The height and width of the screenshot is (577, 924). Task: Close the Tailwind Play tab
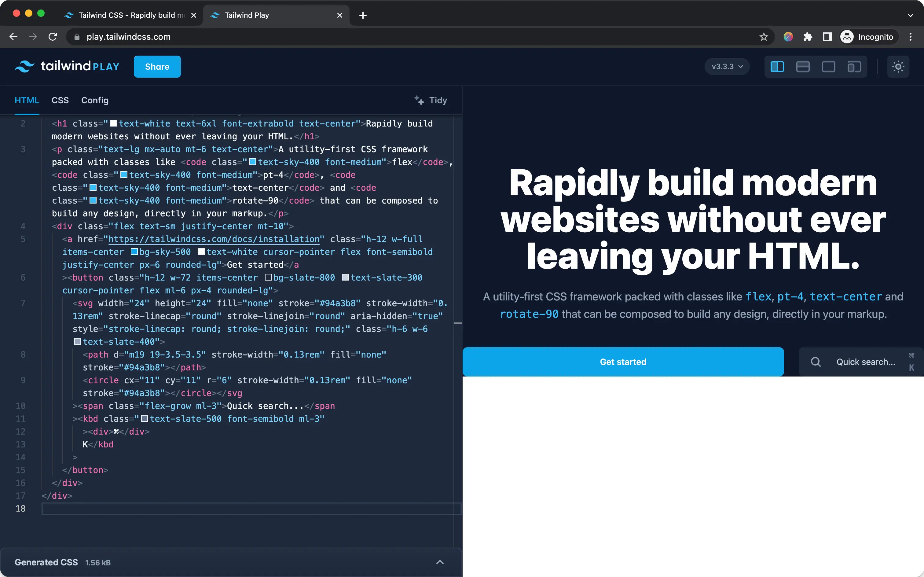coord(339,15)
